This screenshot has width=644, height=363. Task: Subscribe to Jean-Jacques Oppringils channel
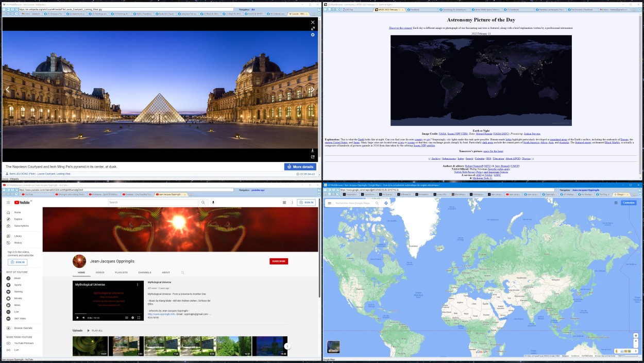click(278, 261)
